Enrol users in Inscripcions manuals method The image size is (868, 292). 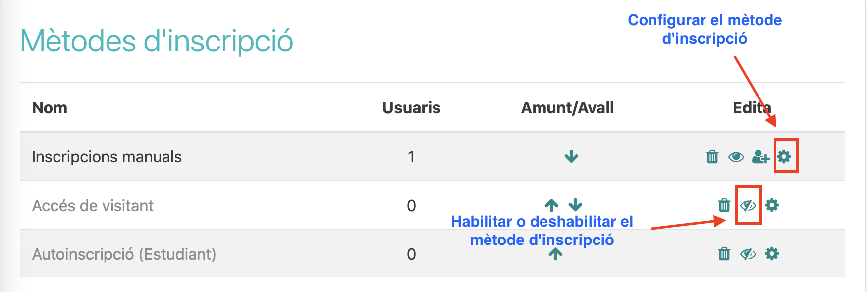tap(760, 157)
